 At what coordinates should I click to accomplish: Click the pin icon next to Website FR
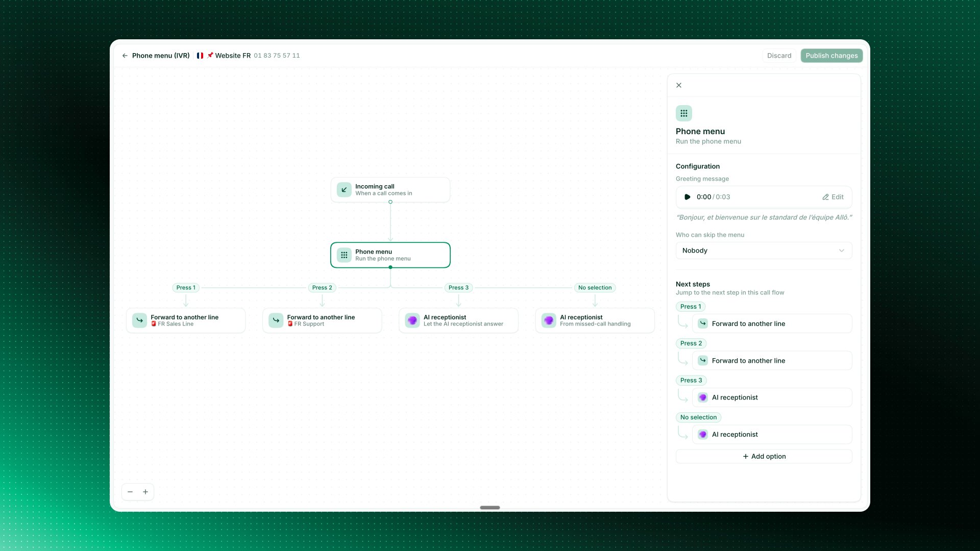click(x=210, y=55)
